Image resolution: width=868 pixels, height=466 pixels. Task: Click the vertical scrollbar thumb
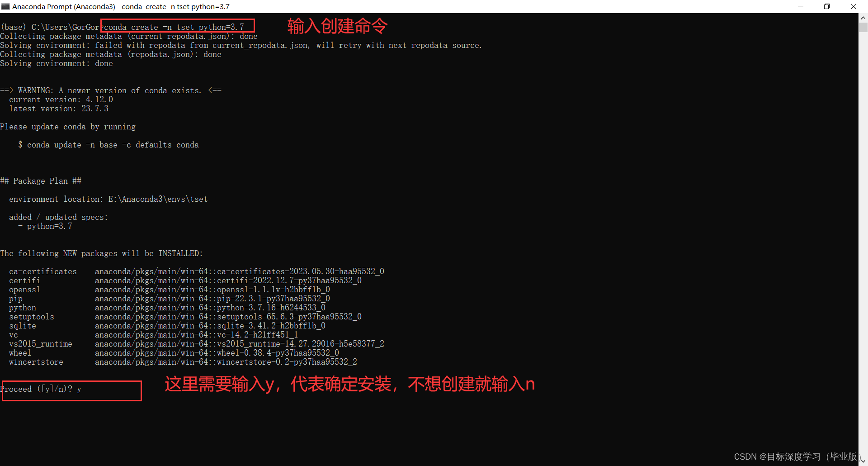(x=863, y=28)
